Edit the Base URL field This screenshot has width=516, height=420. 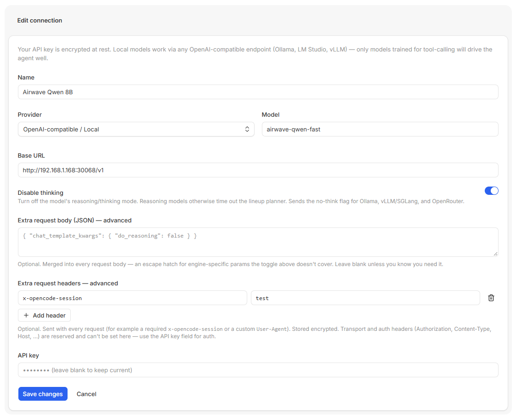click(258, 170)
